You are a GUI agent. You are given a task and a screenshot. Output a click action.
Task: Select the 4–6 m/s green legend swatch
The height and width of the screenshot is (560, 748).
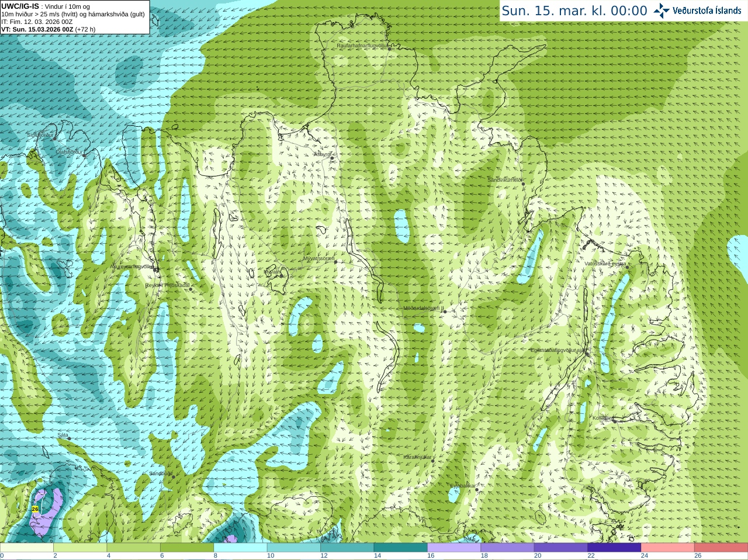[133, 548]
